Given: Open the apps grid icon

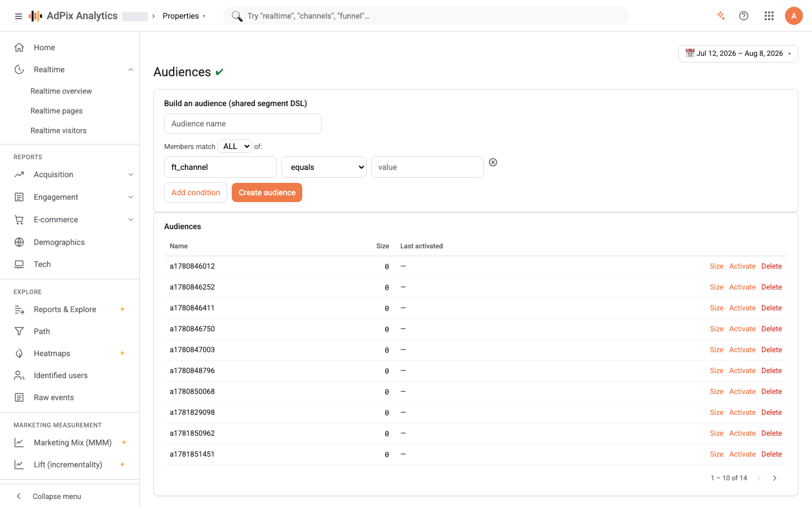Looking at the screenshot, I should point(769,16).
